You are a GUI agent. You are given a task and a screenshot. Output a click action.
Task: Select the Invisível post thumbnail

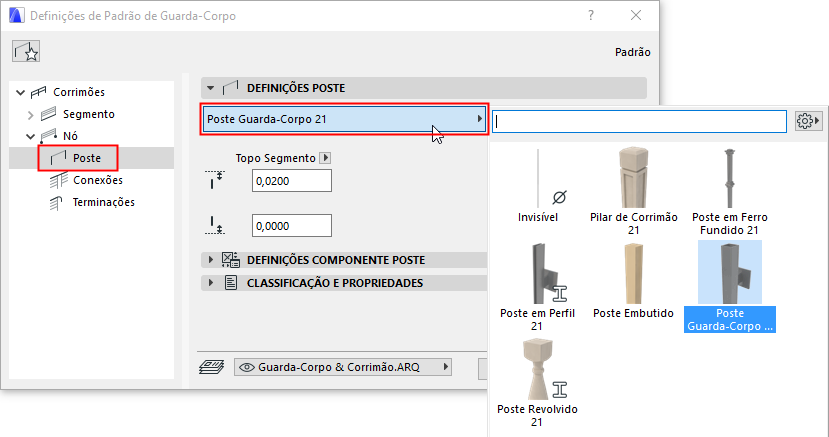coord(538,187)
